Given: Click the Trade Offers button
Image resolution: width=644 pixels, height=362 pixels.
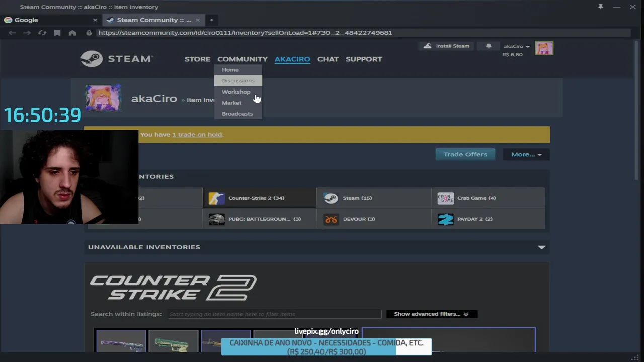Looking at the screenshot, I should 465,154.
